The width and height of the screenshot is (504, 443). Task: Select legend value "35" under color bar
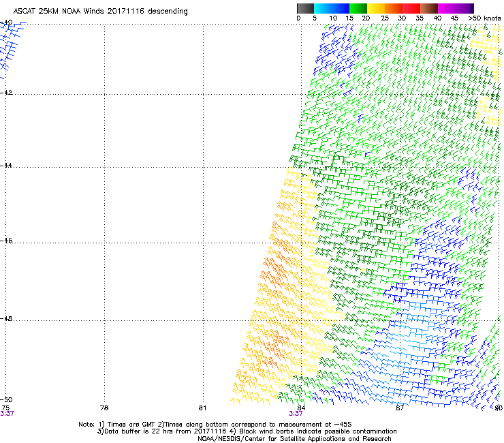pyautogui.click(x=420, y=18)
